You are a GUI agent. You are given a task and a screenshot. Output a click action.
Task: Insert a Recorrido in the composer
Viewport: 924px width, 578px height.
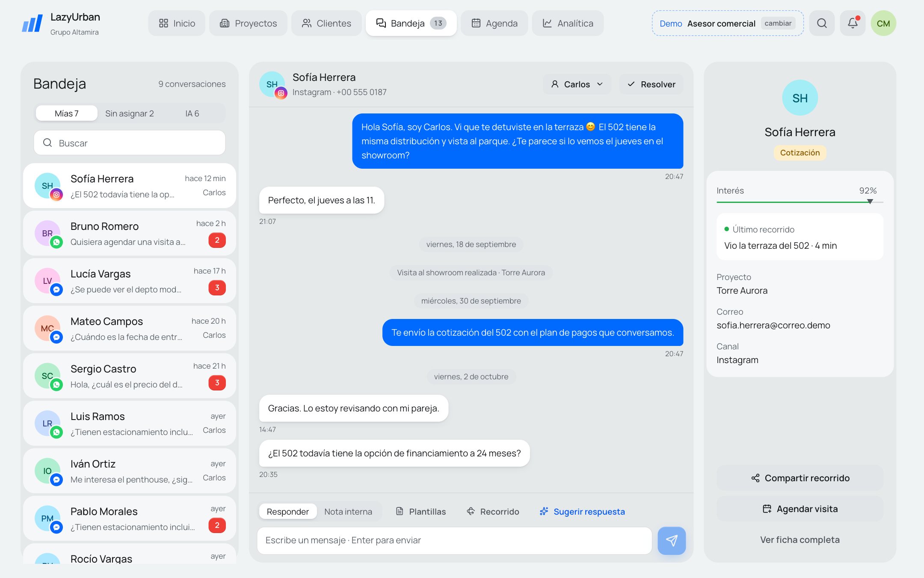point(492,512)
